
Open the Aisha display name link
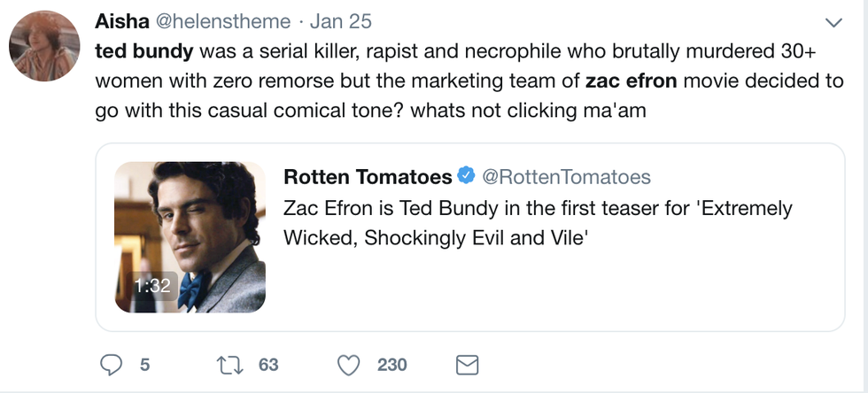pos(122,20)
